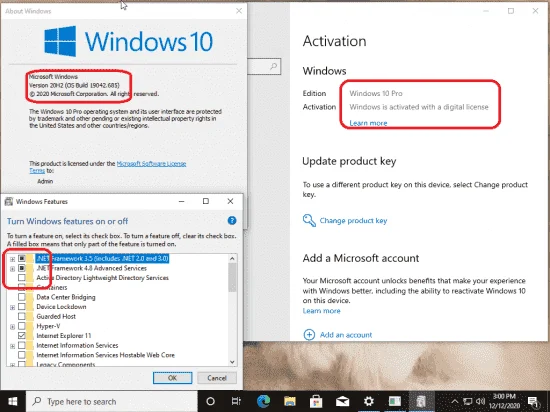Enable Internet Information Services checkbox
The width and height of the screenshot is (550, 412).
tap(22, 345)
